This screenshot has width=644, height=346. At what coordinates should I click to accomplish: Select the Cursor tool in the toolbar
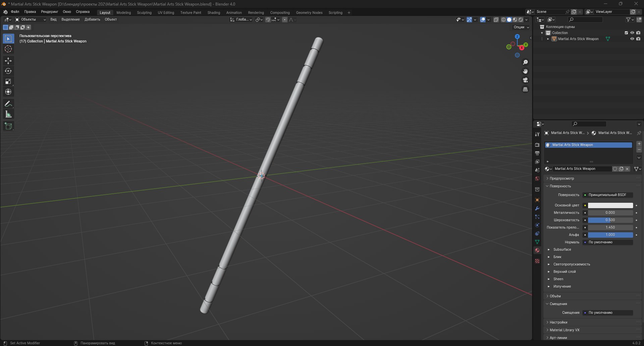(x=8, y=49)
